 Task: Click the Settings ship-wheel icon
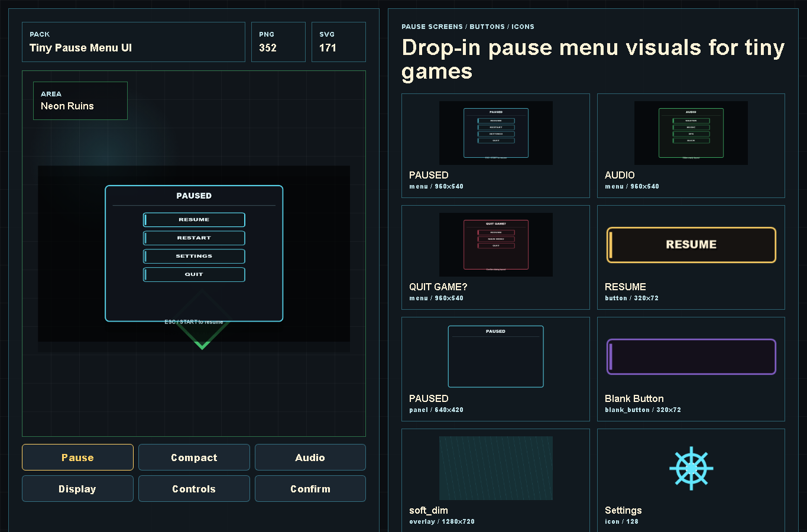click(x=691, y=468)
